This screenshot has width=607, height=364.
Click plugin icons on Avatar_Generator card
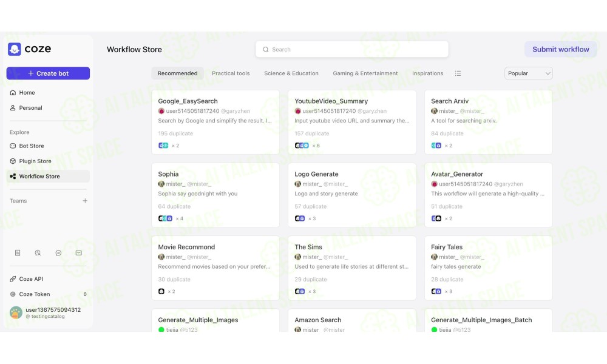436,218
